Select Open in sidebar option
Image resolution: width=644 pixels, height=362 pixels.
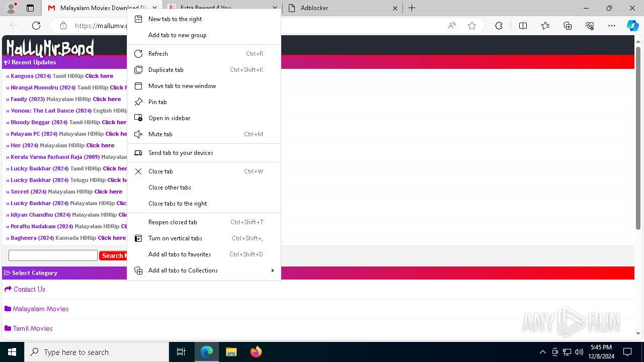point(204,118)
